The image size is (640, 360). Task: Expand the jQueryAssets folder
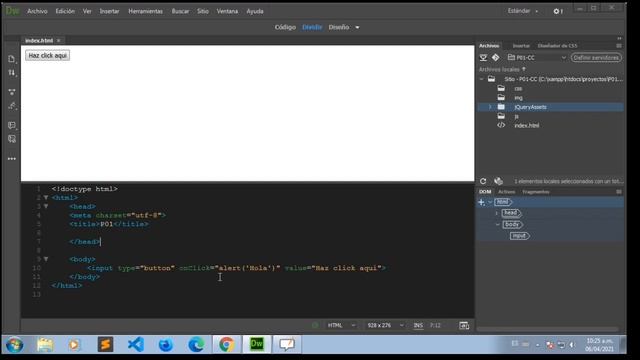(x=490, y=107)
